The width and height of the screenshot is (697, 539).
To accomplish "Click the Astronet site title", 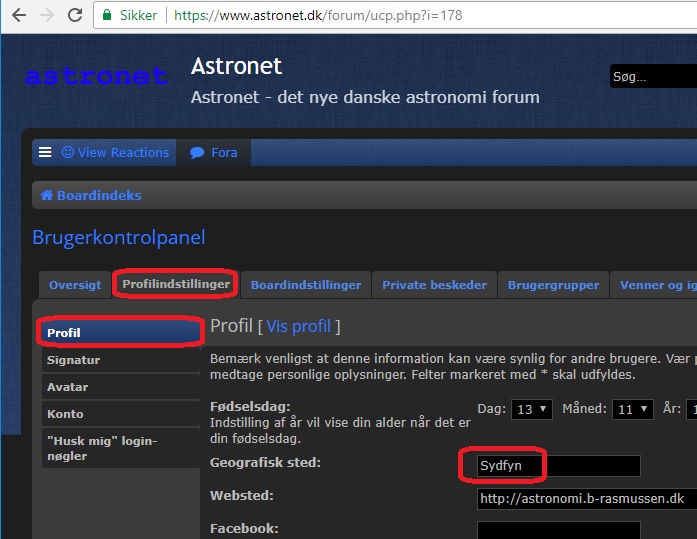I will pyautogui.click(x=236, y=66).
